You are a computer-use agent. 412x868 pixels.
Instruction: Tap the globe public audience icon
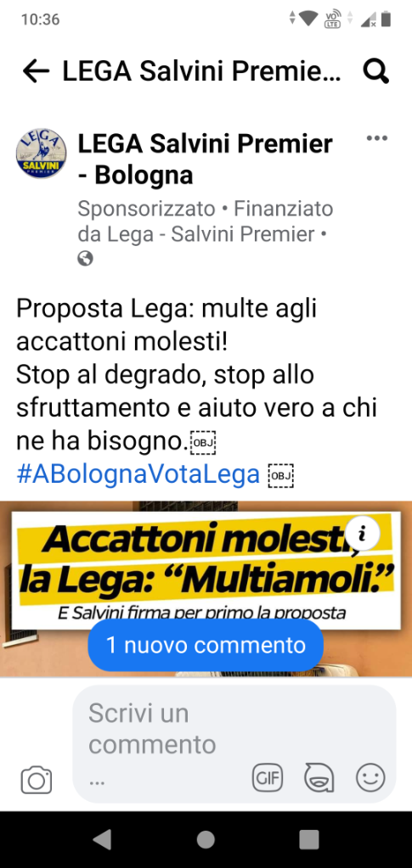pyautogui.click(x=85, y=259)
